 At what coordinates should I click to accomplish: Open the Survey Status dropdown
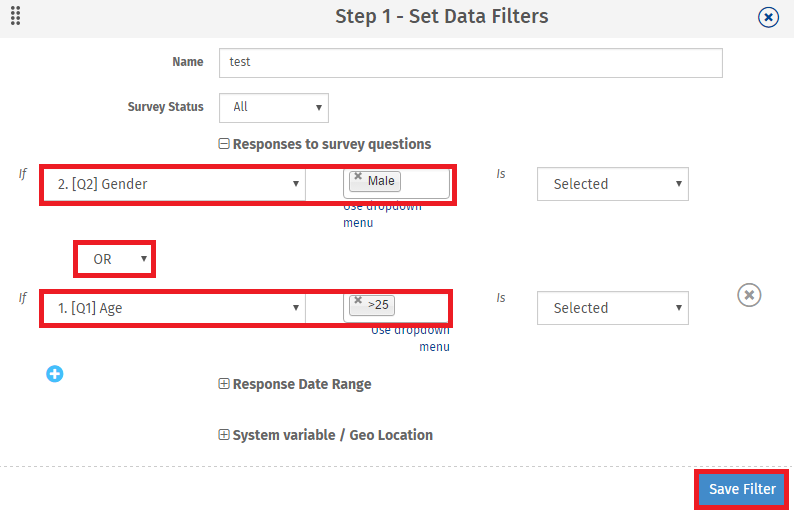tap(273, 107)
